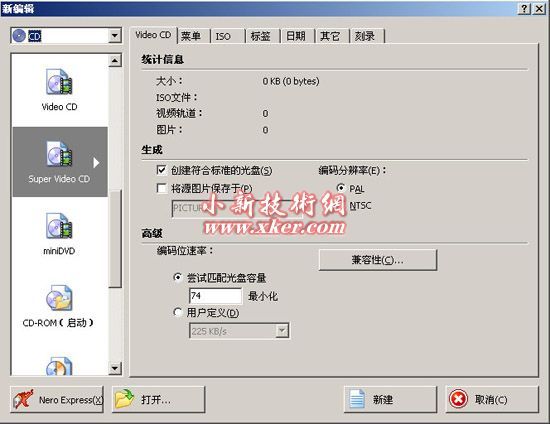The height and width of the screenshot is (424, 550).
Task: Choose the 用户定义 radio button
Action: point(178,312)
